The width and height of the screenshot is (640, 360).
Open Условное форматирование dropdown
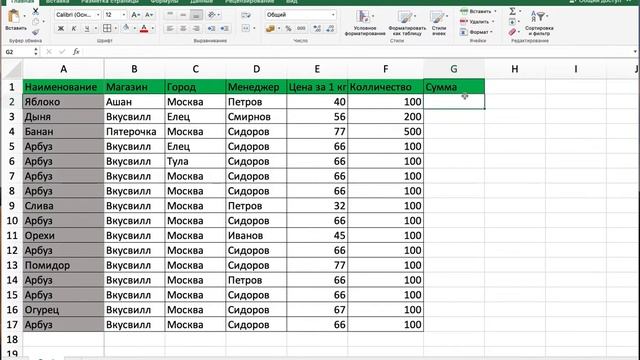(365, 23)
